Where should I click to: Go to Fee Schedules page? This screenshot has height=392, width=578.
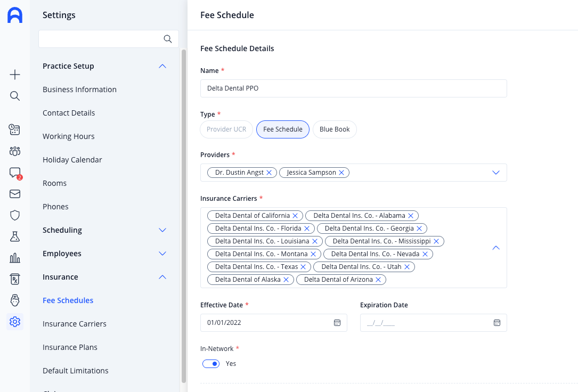[68, 300]
